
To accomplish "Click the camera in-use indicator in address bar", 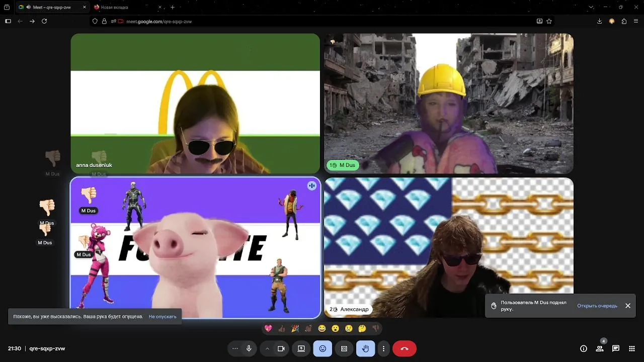I will coord(121,21).
